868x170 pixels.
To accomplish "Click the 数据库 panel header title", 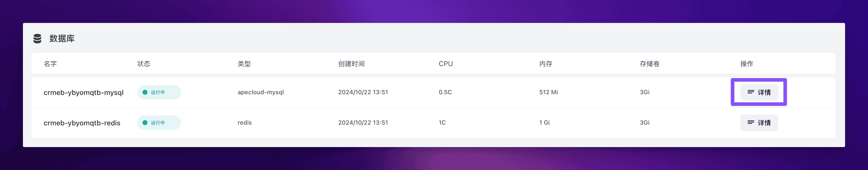I will point(62,38).
